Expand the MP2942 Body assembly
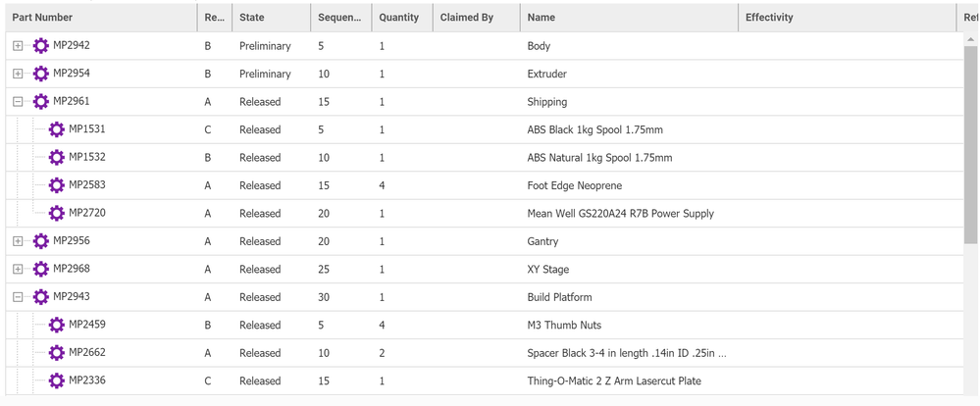980x406 pixels. [18, 46]
